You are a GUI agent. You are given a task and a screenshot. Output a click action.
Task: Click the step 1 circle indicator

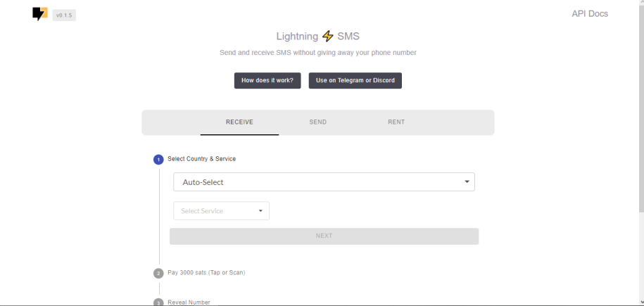click(158, 160)
